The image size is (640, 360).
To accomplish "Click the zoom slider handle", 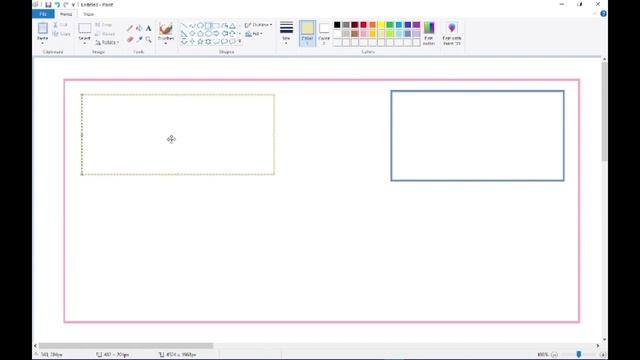I will click(578, 354).
